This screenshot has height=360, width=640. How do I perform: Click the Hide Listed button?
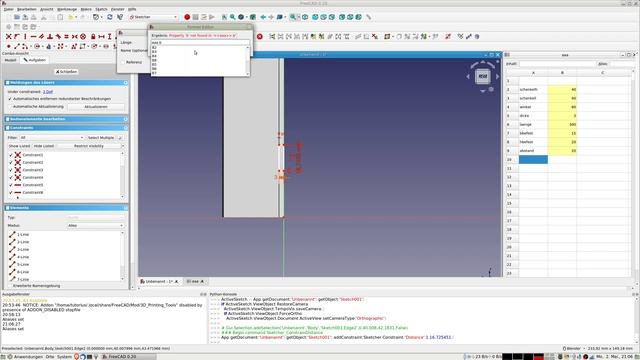[44, 146]
